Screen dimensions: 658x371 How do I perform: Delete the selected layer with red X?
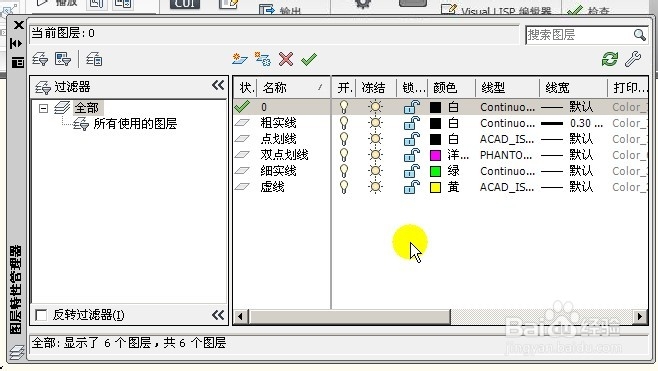coord(286,59)
